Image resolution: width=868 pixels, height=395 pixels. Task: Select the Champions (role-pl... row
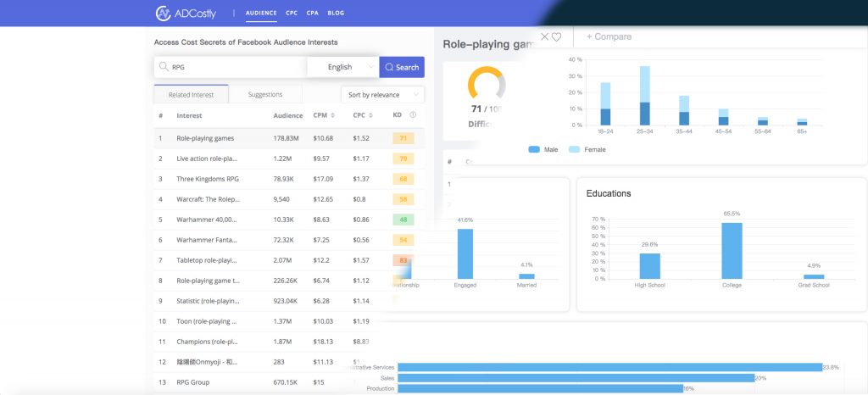[289, 342]
